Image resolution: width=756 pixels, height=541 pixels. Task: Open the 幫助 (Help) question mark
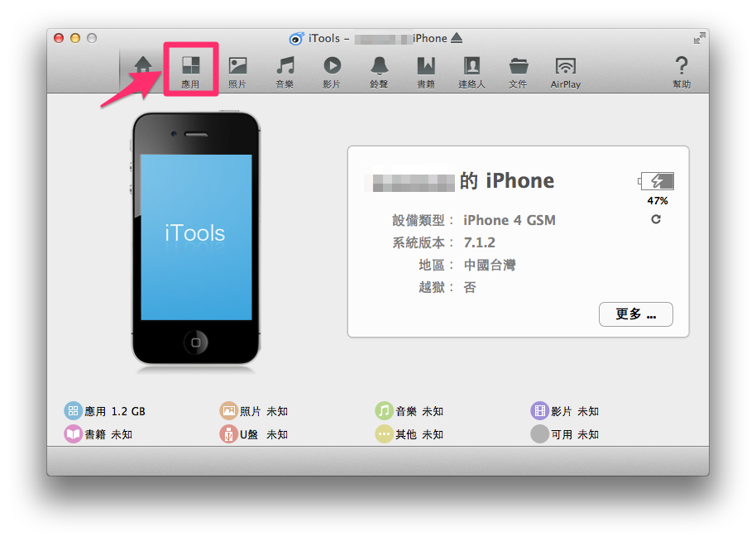[682, 72]
